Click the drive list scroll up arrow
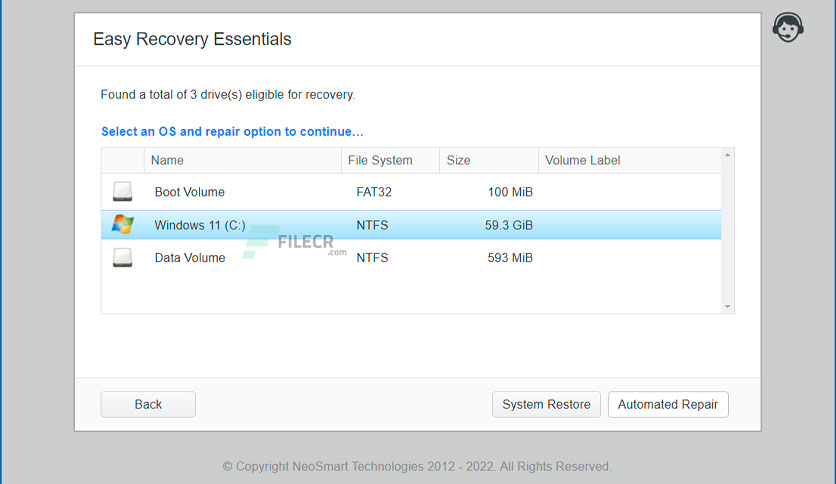The image size is (836, 484). [x=728, y=155]
